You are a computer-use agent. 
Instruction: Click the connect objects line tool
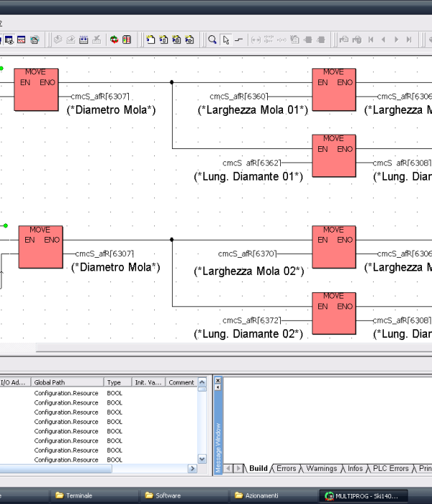239,40
